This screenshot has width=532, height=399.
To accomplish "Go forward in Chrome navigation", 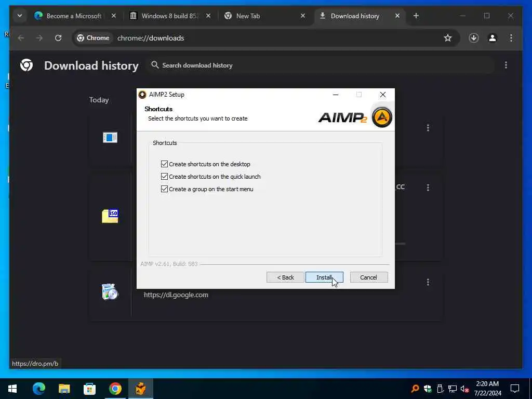I will [39, 38].
